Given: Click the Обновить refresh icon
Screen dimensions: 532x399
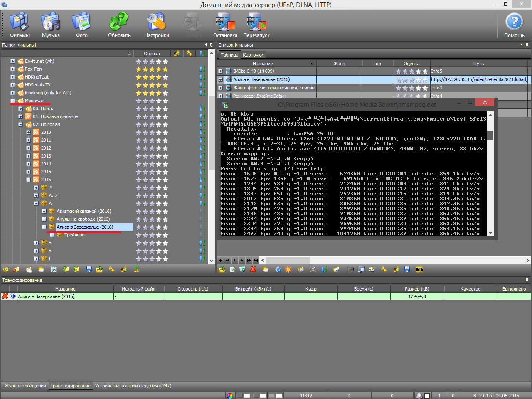Looking at the screenshot, I should click(x=119, y=25).
